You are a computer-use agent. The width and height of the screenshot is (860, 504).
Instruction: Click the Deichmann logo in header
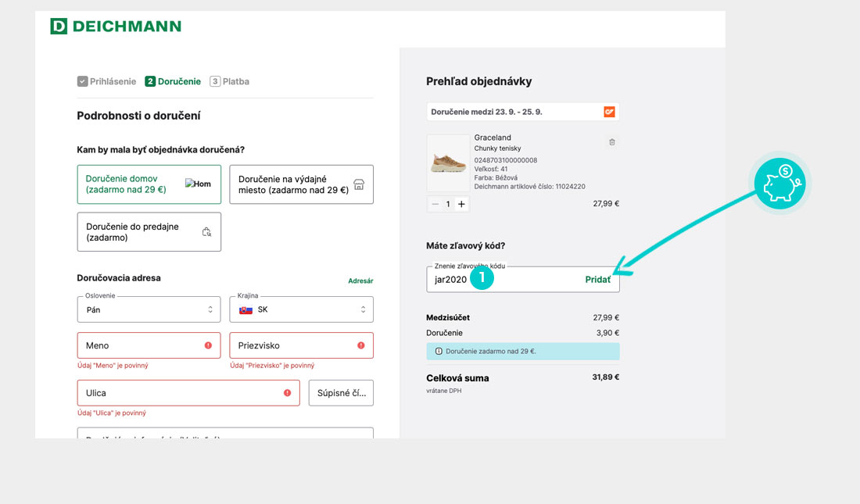click(x=116, y=27)
